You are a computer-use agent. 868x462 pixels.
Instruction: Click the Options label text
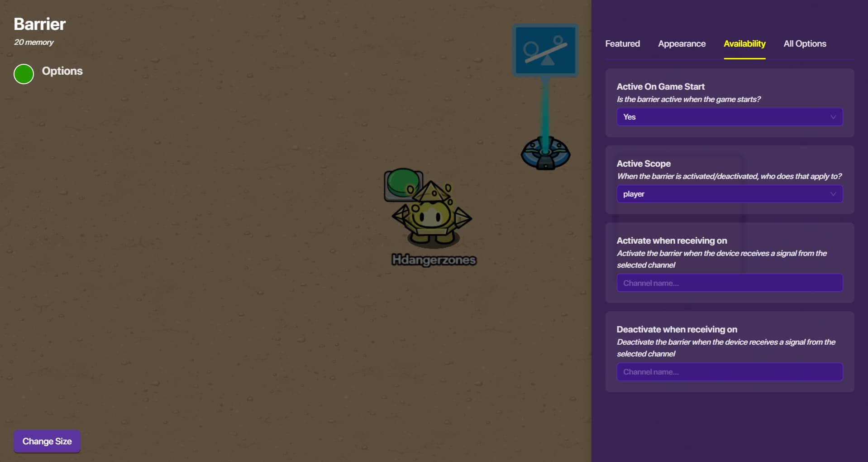[62, 71]
